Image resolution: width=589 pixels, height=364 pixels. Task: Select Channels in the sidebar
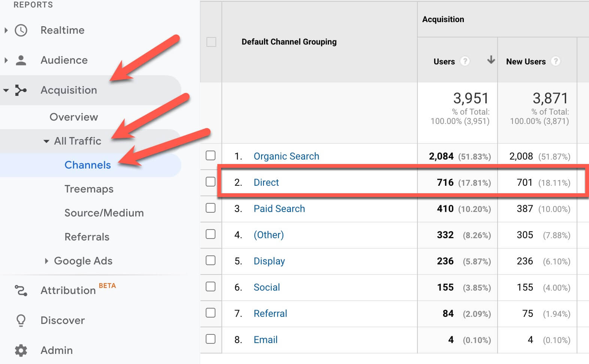pos(88,165)
